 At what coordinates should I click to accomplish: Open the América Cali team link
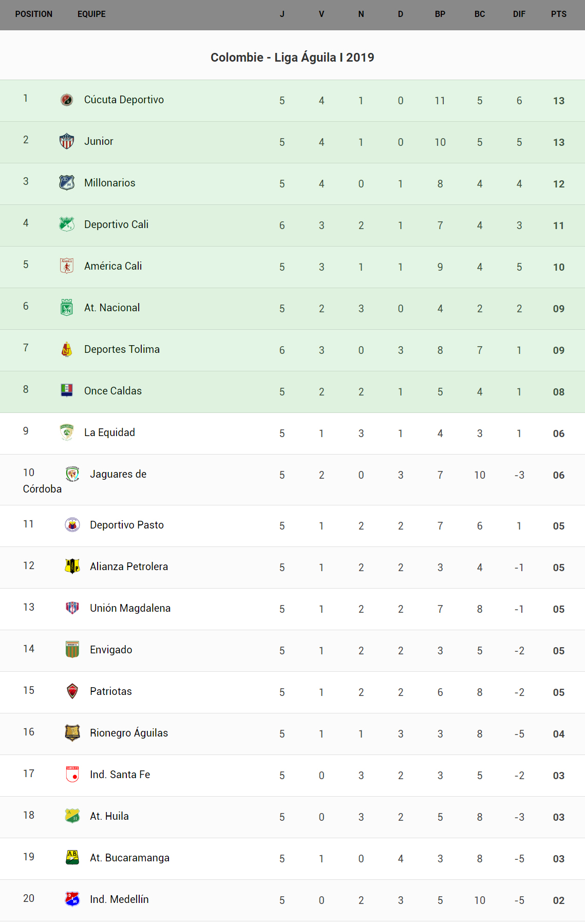[113, 266]
